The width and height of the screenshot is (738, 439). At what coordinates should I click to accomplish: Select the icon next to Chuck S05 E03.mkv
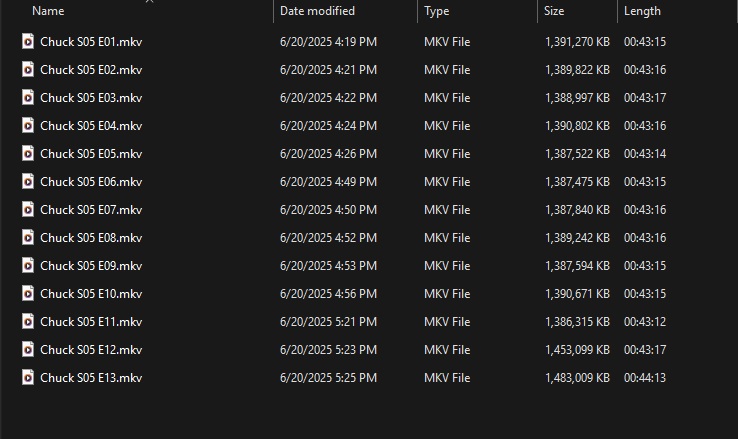click(28, 98)
